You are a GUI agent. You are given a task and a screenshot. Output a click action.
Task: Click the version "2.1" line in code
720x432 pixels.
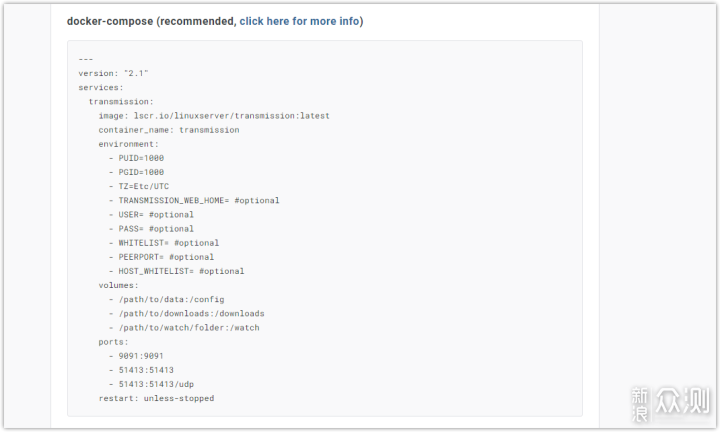click(x=113, y=73)
